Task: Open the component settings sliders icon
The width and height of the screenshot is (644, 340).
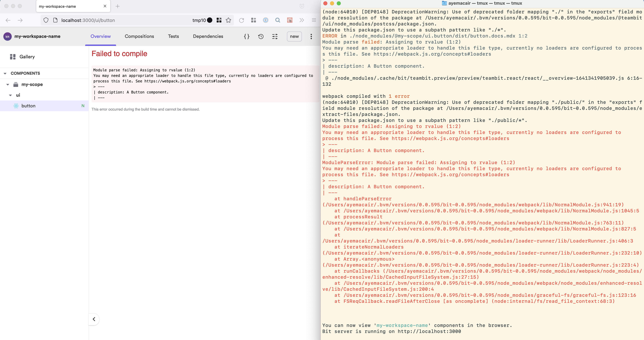Action: [x=275, y=36]
